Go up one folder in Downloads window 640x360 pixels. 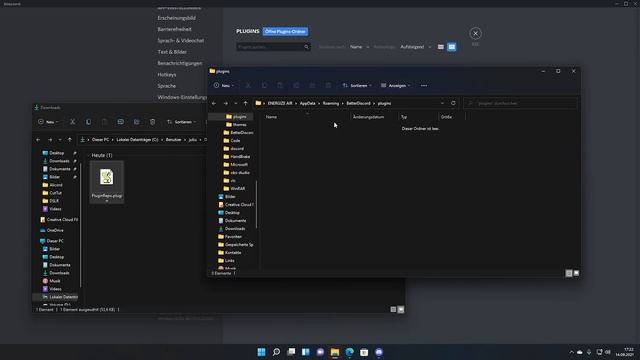pos(70,140)
